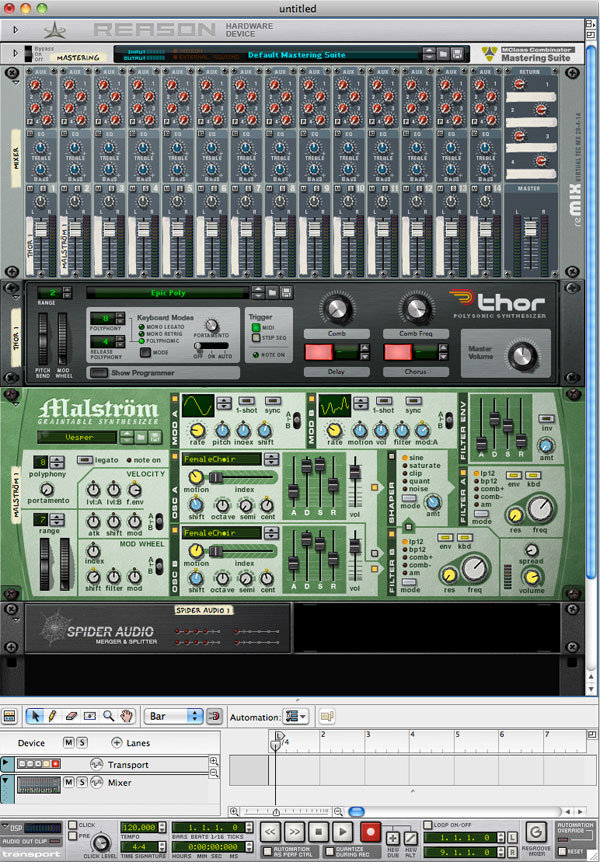The image size is (600, 862).
Task: Click the New Alt button
Action: click(410, 838)
